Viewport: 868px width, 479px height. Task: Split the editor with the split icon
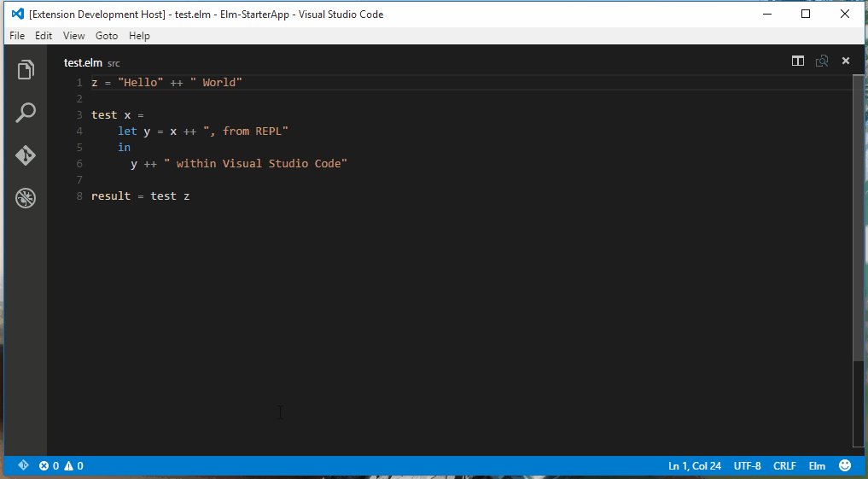coord(798,61)
